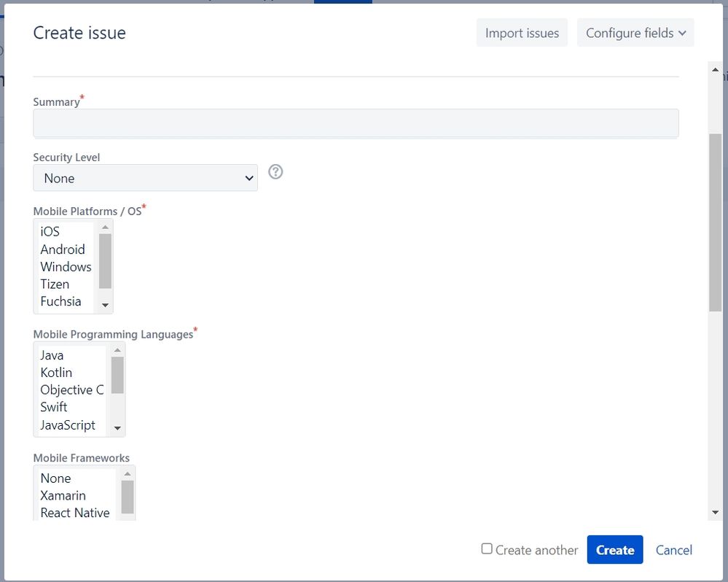
Task: Focus the Summary text field
Action: 356,123
